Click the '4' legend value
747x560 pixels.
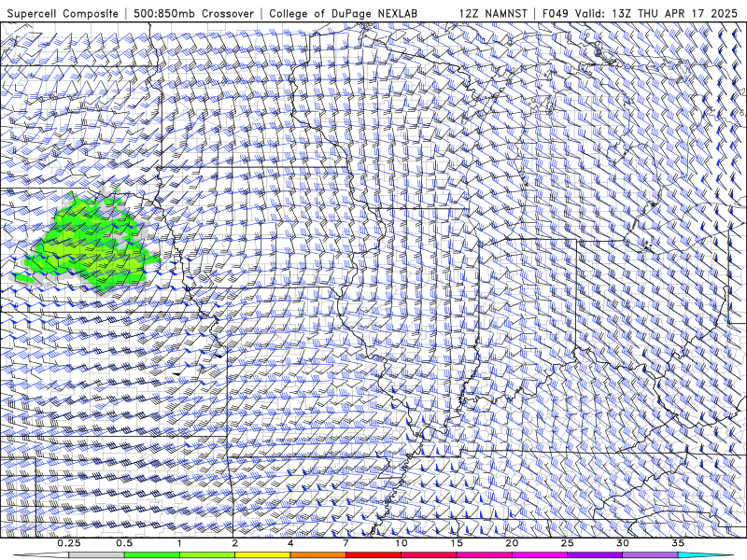pyautogui.click(x=290, y=543)
